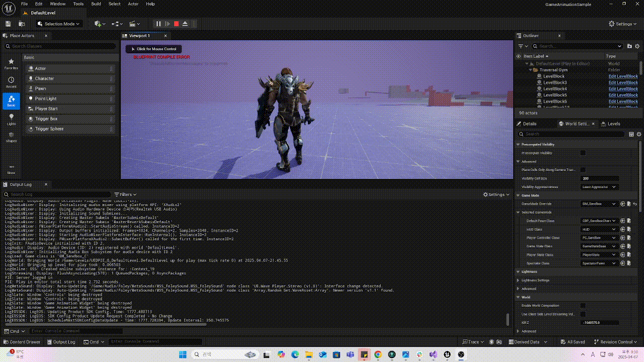Reset GameMode Override to default value
Image resolution: width=644 pixels, height=362 pixels.
coord(635,204)
